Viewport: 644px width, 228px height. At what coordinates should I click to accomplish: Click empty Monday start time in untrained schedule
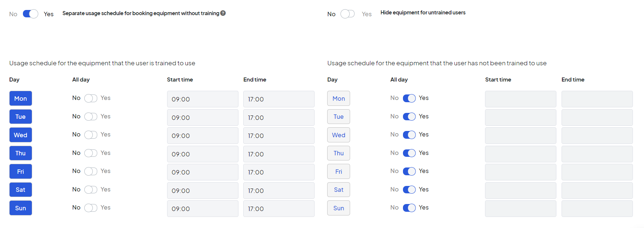520,99
